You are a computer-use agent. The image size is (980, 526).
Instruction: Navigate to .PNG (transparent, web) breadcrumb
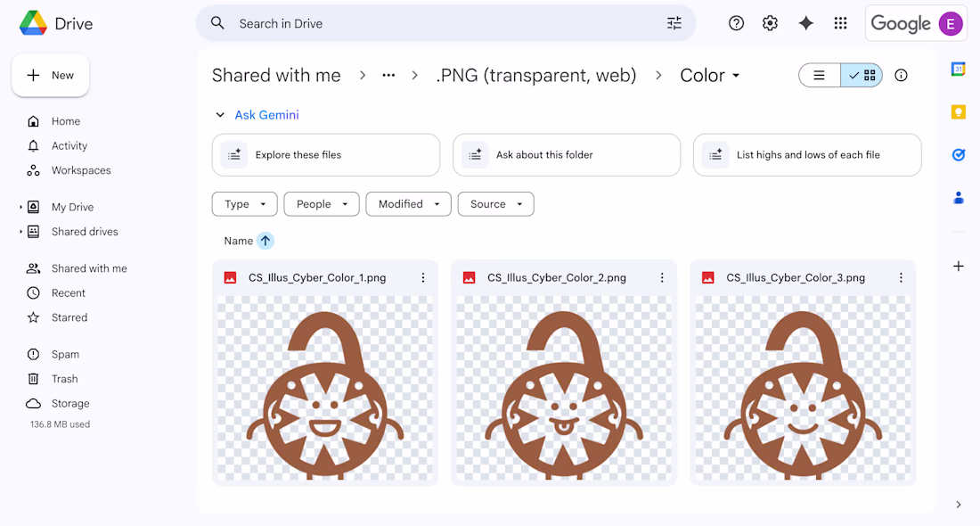(536, 75)
